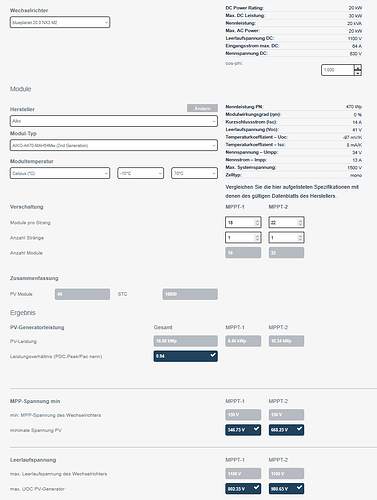Click the Temperaturkoeffizient – Isc label
Screen dimensions: 377x500
pos(256,145)
